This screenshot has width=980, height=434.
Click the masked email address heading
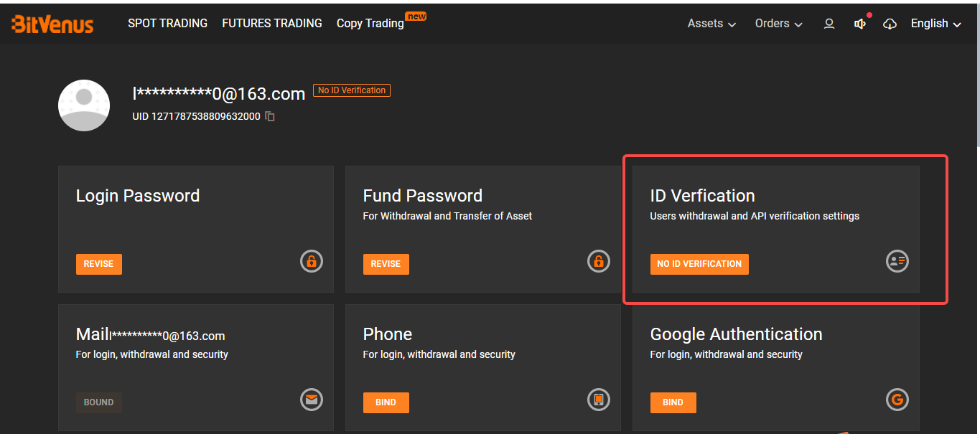pos(219,93)
